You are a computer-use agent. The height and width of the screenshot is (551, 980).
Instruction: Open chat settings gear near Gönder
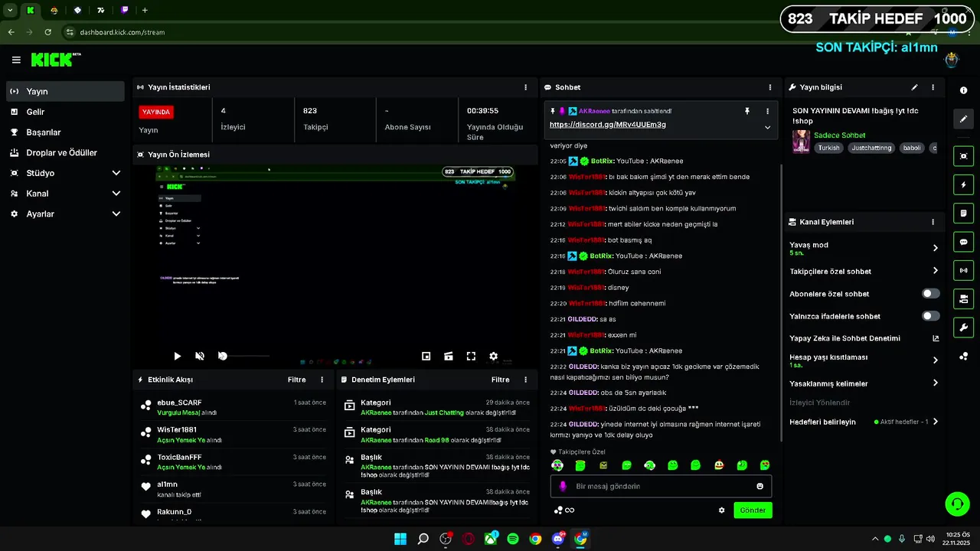(x=721, y=510)
